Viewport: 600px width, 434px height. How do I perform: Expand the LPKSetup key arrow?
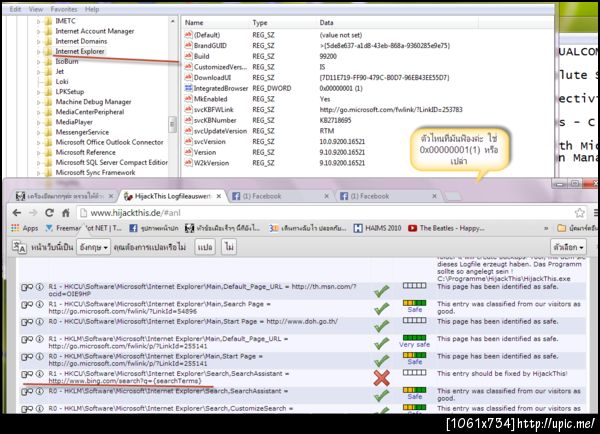39,92
